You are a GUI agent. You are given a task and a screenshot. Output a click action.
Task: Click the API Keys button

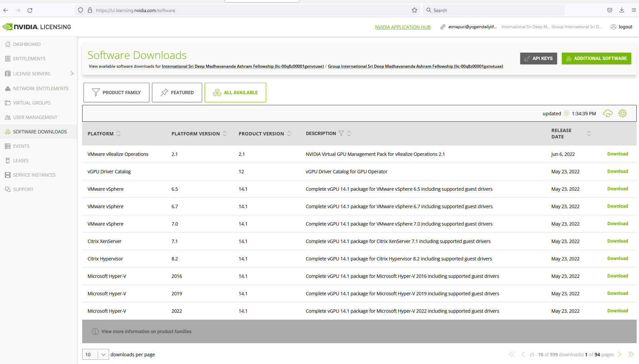tap(539, 58)
